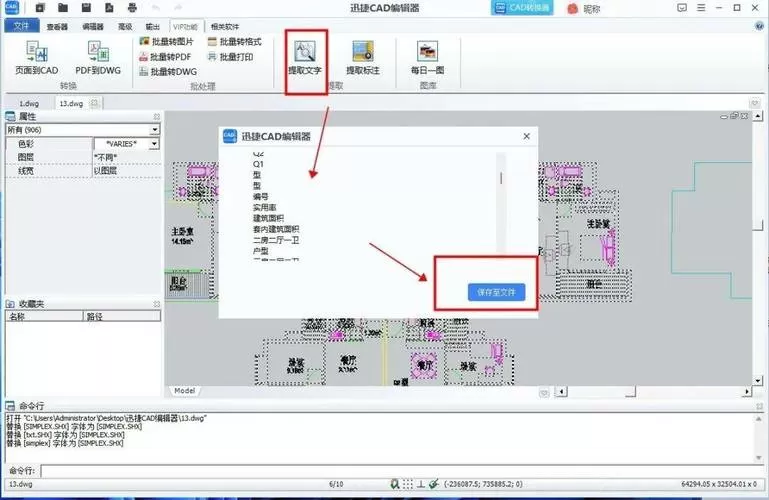Click the CAD logo at top-left
769x500 pixels.
[11, 8]
